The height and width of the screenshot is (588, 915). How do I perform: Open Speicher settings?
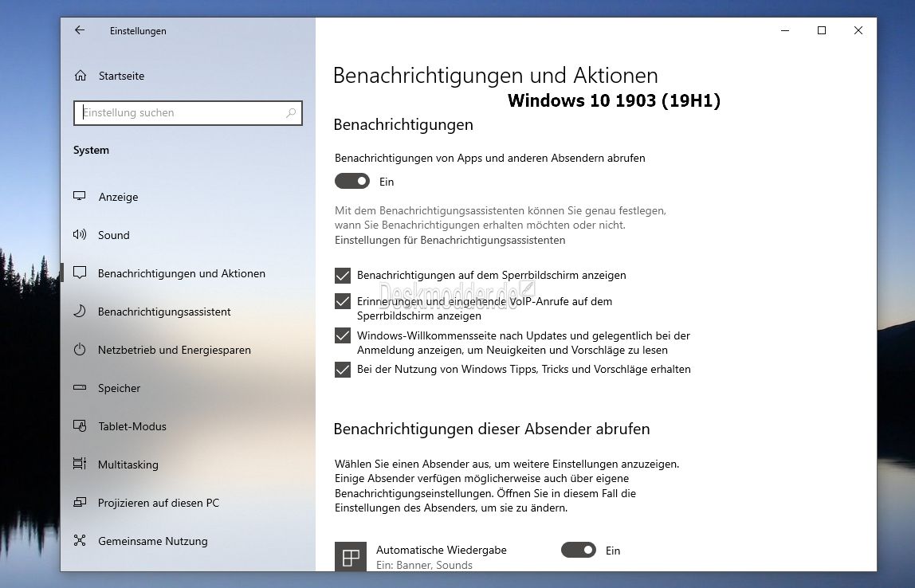(188, 387)
